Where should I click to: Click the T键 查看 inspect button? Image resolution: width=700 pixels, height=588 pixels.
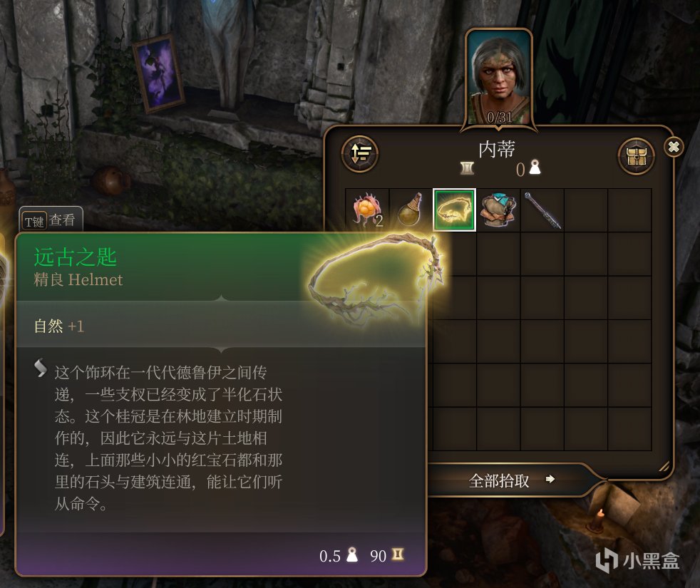click(51, 220)
